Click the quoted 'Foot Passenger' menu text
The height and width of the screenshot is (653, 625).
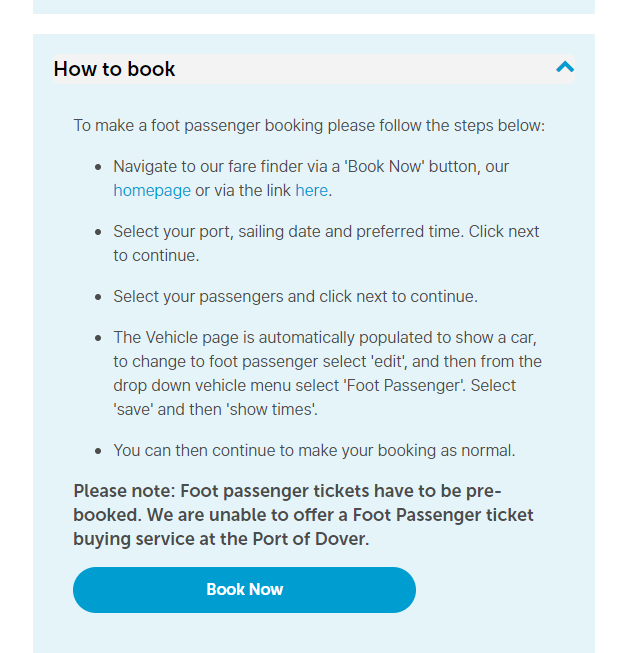point(405,386)
